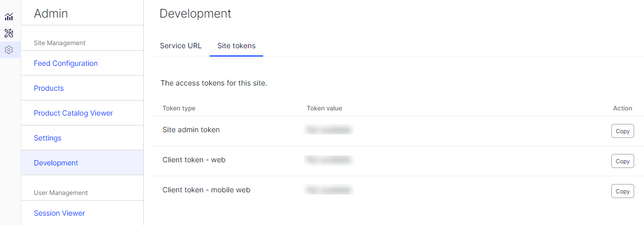The width and height of the screenshot is (644, 225).
Task: Select the tools icon in left rail
Action: [x=9, y=34]
